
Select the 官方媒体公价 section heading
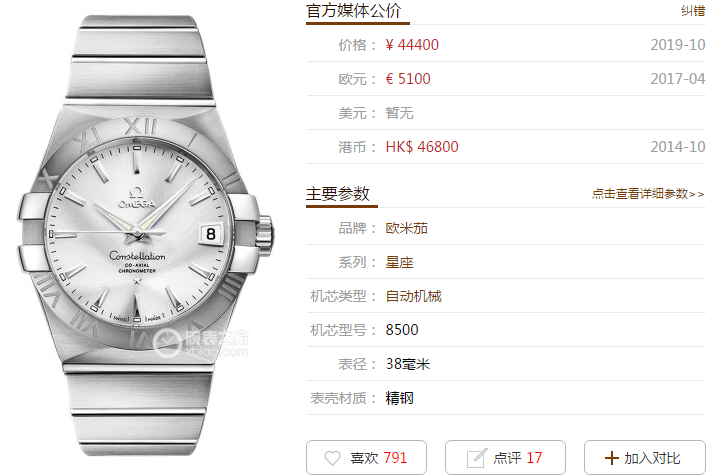[x=354, y=10]
